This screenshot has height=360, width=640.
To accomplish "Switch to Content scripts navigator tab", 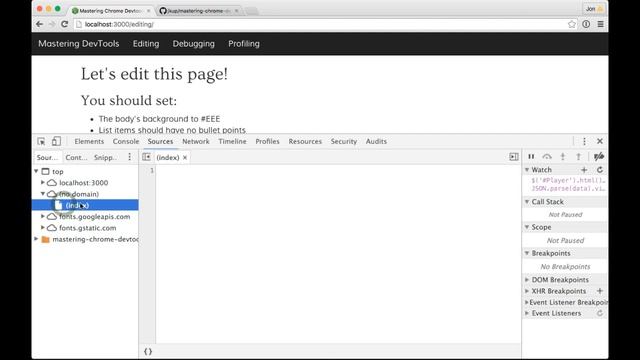I will click(76, 158).
